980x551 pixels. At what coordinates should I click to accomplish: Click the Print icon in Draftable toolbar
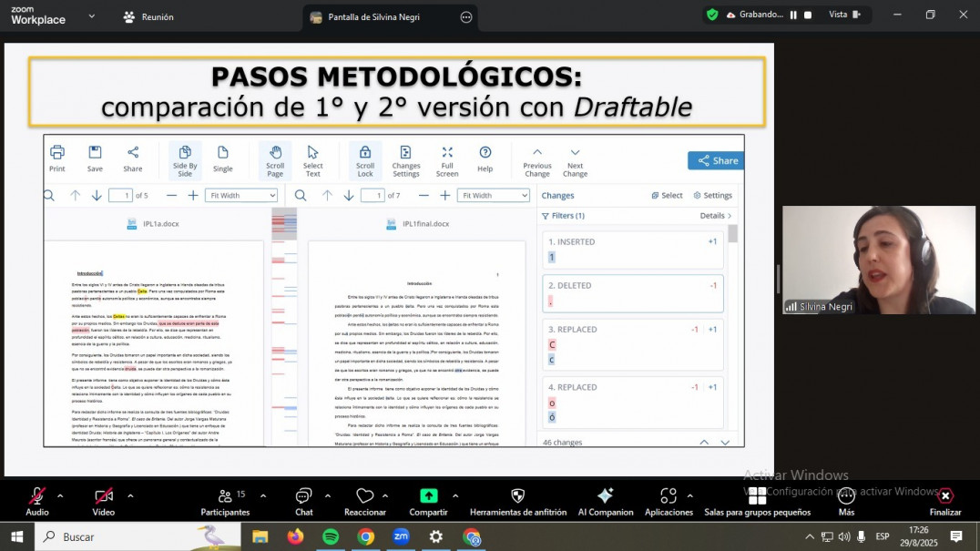pos(56,158)
